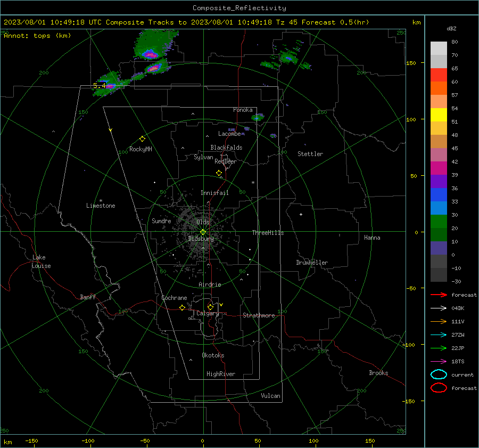Click the cyan 'current' ellipse legend icon
479x448 pixels.
[x=439, y=374]
